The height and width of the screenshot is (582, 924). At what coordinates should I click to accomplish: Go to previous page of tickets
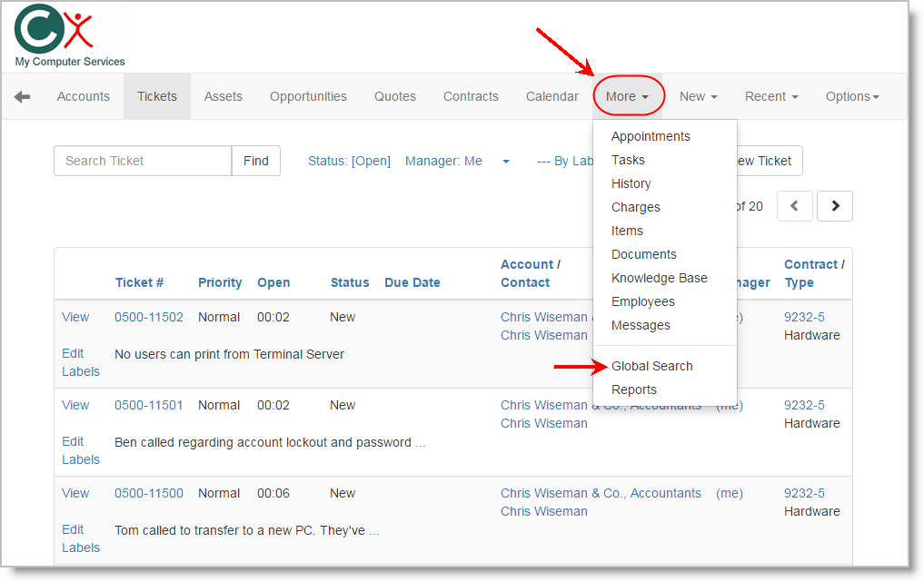[795, 206]
